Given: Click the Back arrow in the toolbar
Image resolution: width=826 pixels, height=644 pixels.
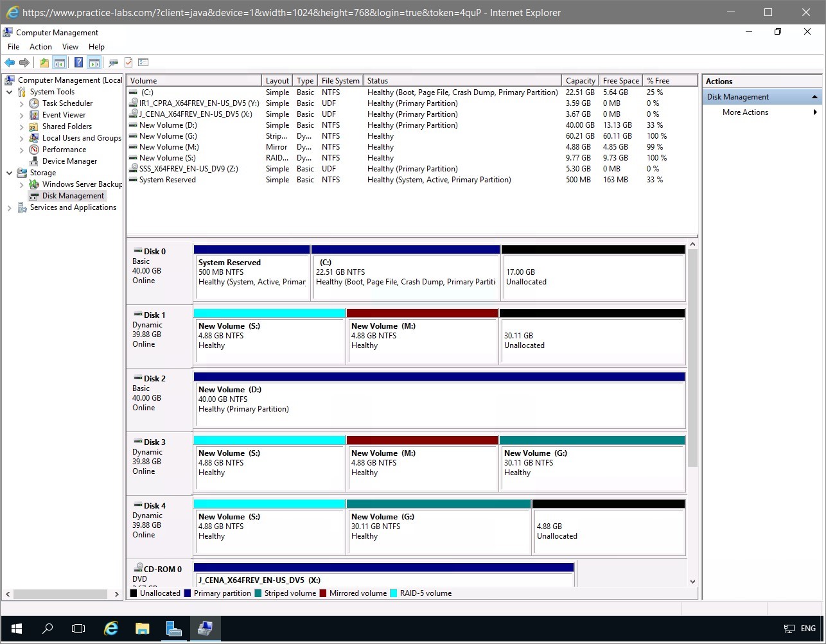Looking at the screenshot, I should point(10,63).
